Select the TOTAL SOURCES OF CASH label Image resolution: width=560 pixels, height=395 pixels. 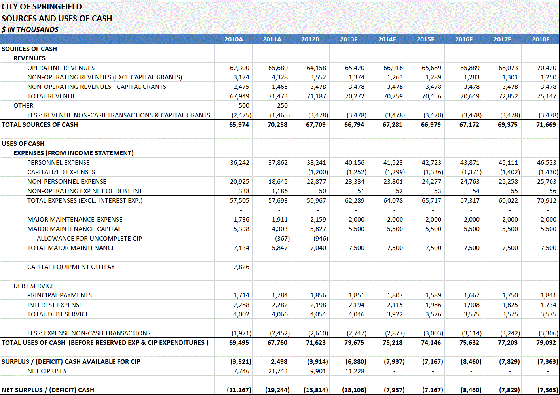[x=40, y=125]
